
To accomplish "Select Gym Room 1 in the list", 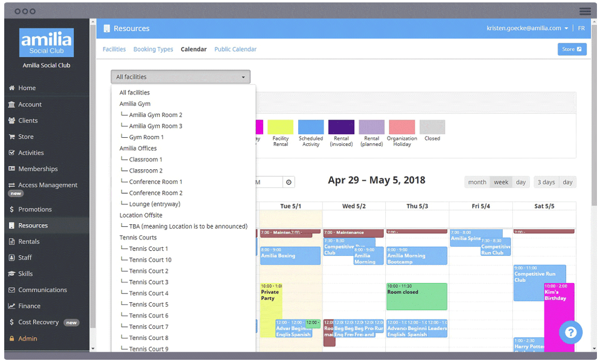I will 146,137.
